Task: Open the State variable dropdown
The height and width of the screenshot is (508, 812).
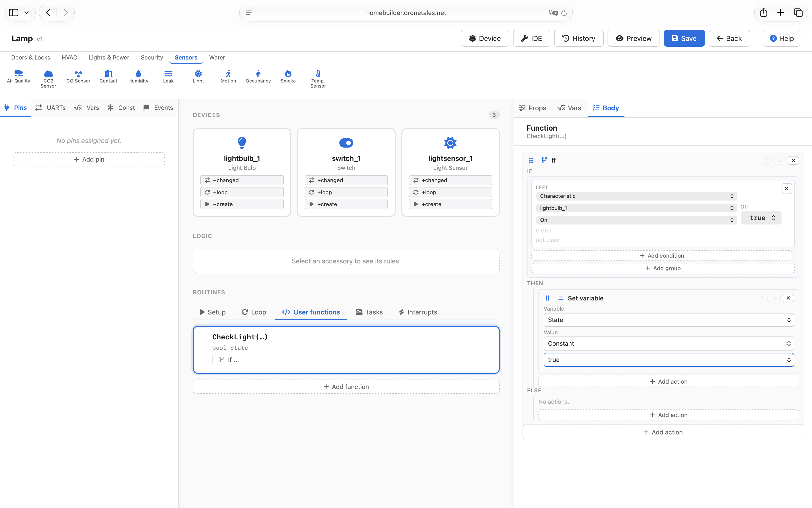Action: coord(668,320)
